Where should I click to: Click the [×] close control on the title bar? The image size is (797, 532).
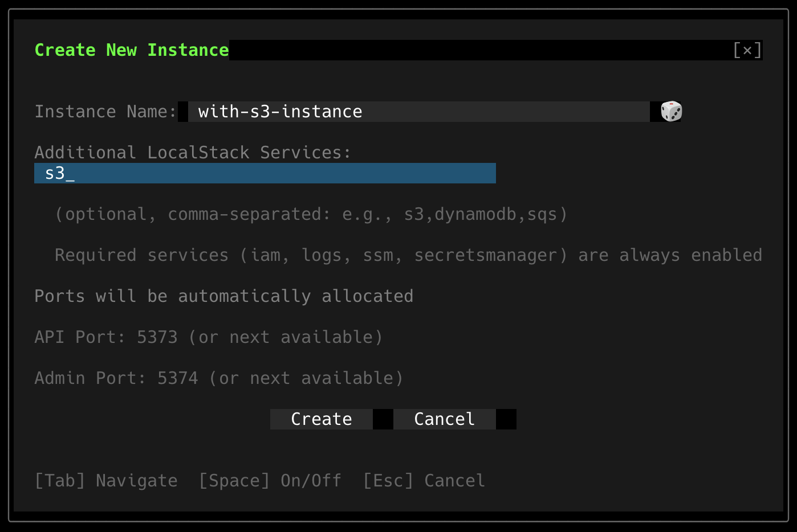pyautogui.click(x=747, y=50)
